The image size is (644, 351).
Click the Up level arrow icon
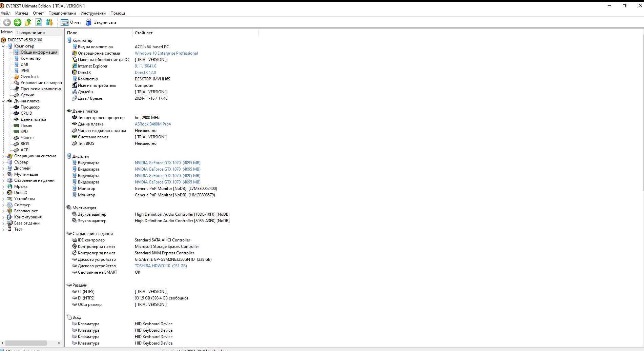pyautogui.click(x=28, y=22)
